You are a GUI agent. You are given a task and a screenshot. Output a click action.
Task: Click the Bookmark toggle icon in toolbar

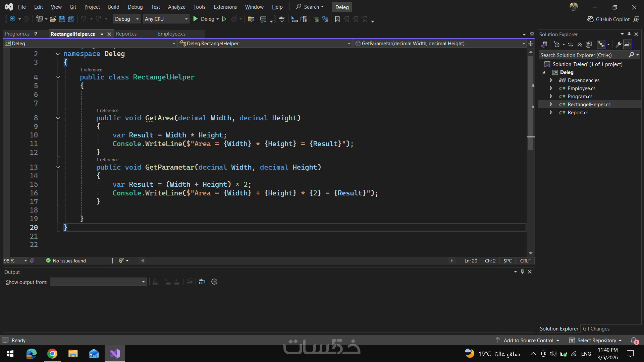click(337, 19)
